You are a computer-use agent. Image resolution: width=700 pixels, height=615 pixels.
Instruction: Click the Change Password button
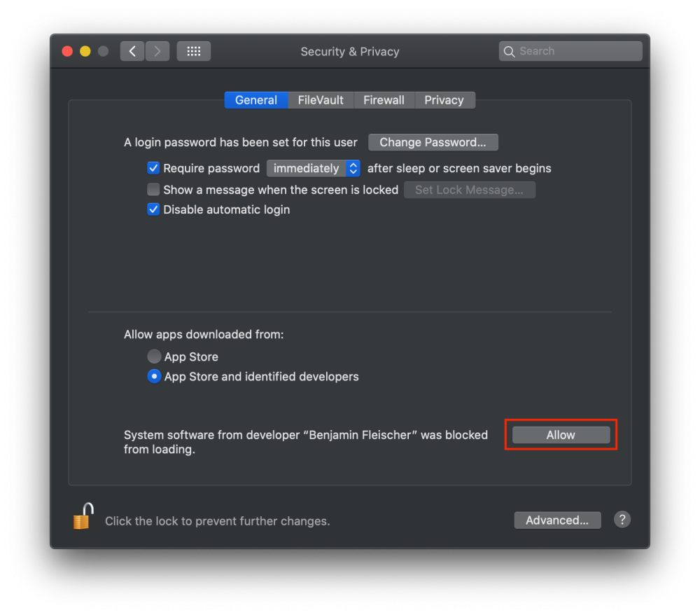[433, 142]
